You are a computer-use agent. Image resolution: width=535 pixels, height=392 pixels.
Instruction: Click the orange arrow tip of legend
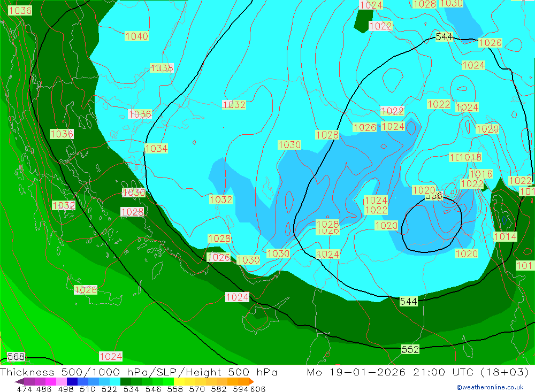tap(251, 381)
